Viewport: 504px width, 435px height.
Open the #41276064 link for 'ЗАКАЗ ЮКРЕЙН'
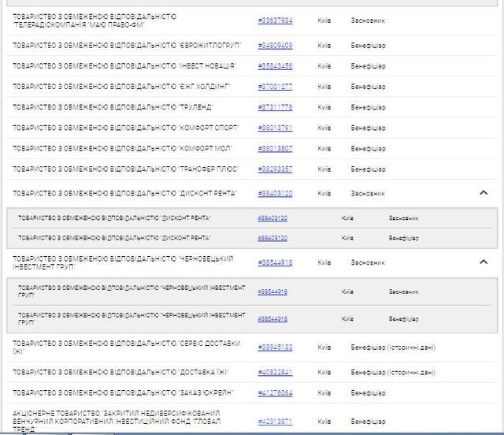tap(275, 392)
